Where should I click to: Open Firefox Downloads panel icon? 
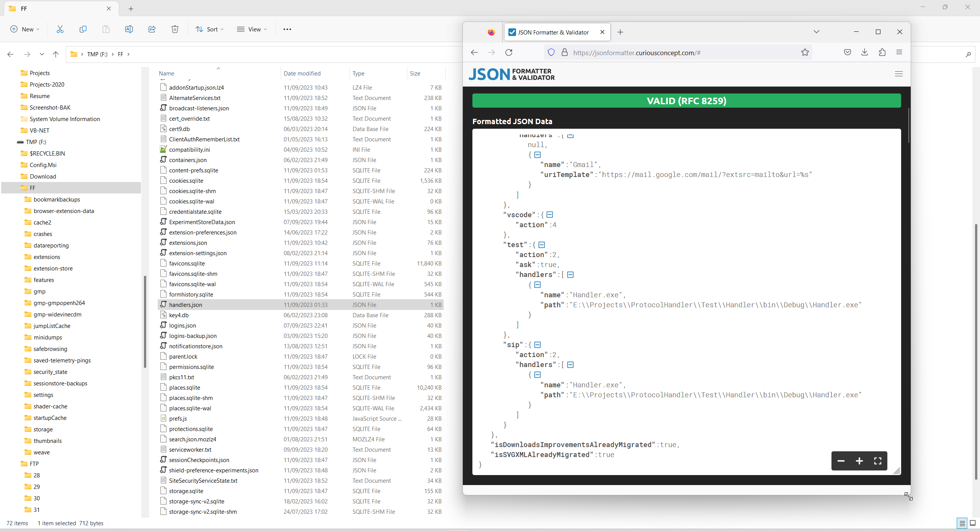[864, 52]
